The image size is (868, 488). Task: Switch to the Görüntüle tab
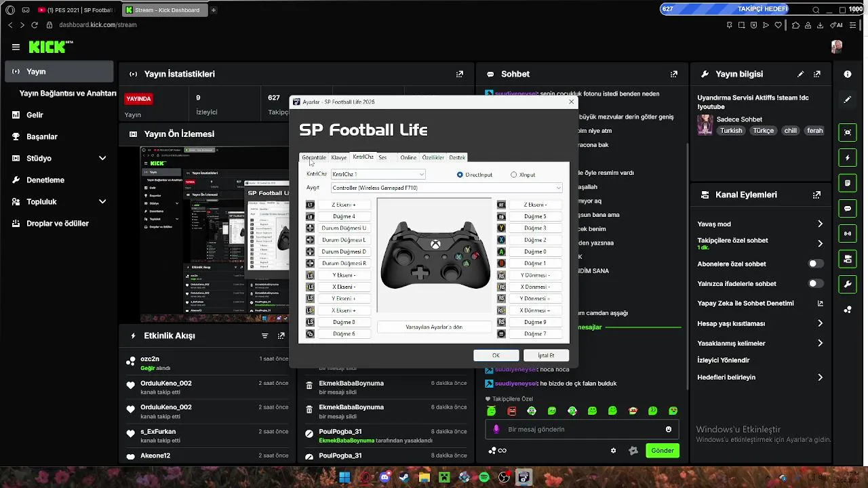pyautogui.click(x=314, y=157)
